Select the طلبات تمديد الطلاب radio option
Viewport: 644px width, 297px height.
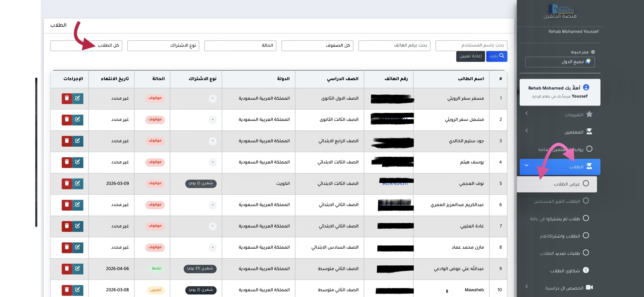click(x=586, y=253)
